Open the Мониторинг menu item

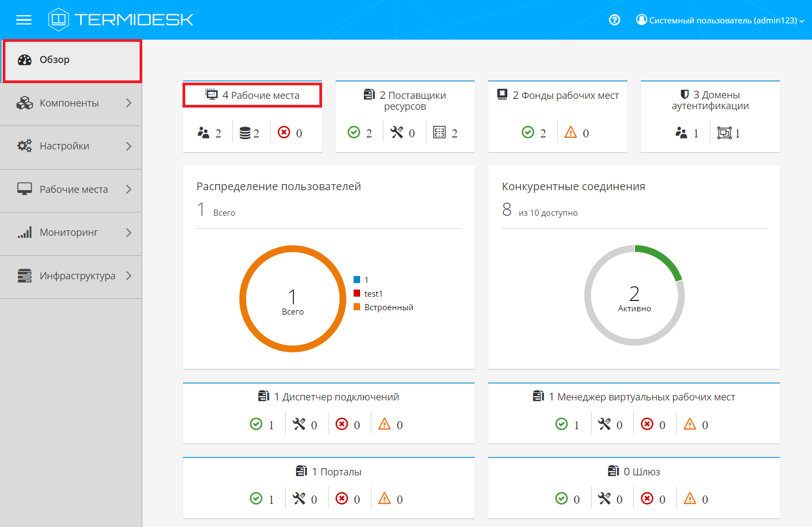[x=68, y=233]
